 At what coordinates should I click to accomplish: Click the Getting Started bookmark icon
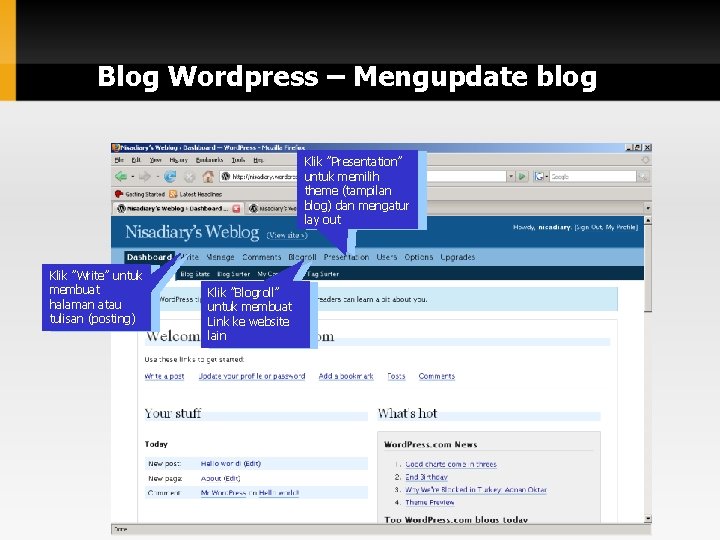click(119, 194)
